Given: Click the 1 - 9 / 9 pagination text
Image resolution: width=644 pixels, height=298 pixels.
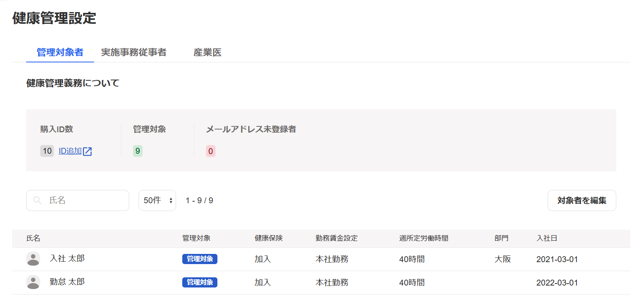Looking at the screenshot, I should click(199, 200).
